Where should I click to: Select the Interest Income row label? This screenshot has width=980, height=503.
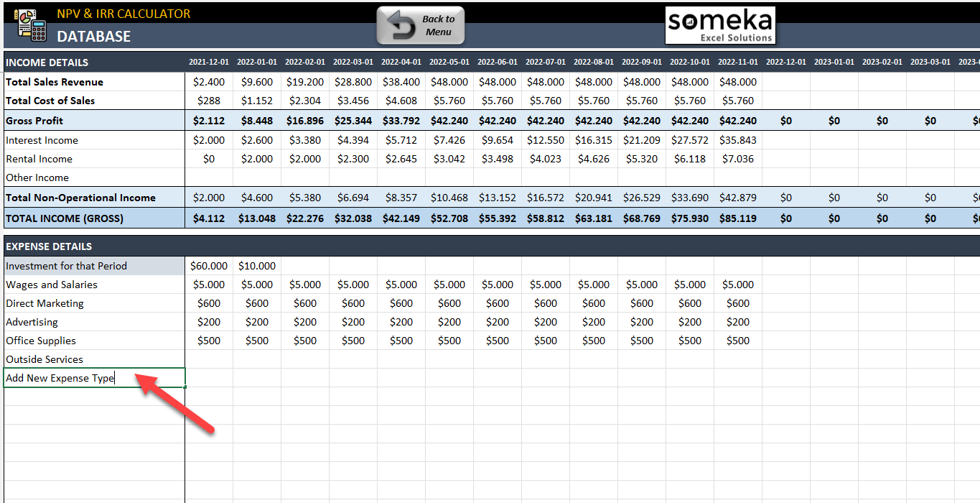(x=39, y=139)
